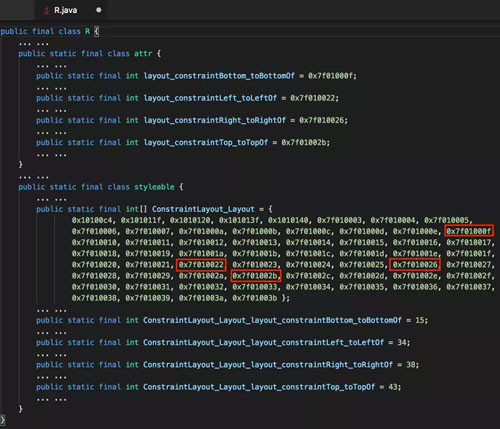The height and width of the screenshot is (429, 500).
Task: Click array entry 0x7f010030
Action: coord(94,287)
